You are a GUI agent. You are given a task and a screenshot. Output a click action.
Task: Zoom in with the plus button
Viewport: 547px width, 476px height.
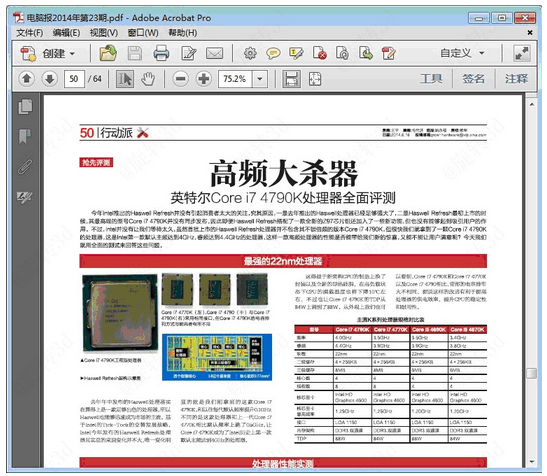(204, 79)
